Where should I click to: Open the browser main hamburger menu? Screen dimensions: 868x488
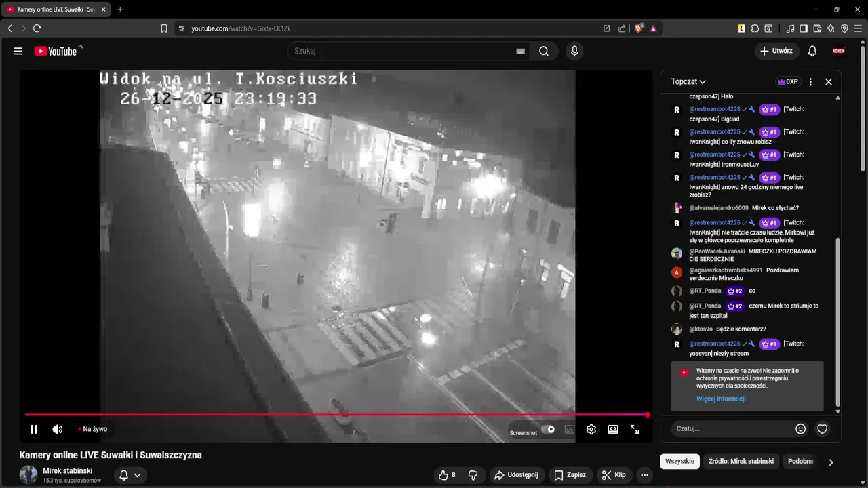[858, 28]
